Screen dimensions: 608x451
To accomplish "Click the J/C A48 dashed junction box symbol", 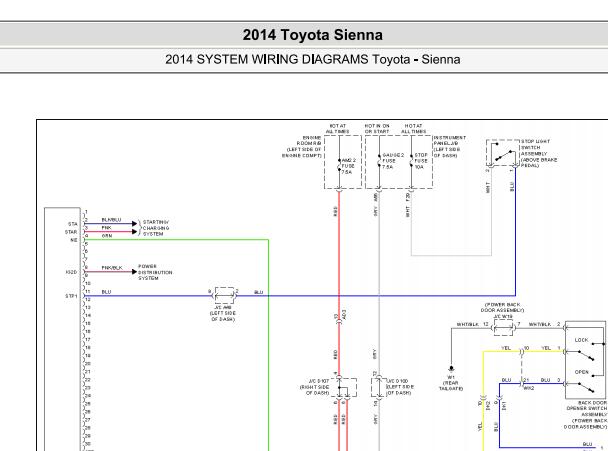I will point(224,295).
